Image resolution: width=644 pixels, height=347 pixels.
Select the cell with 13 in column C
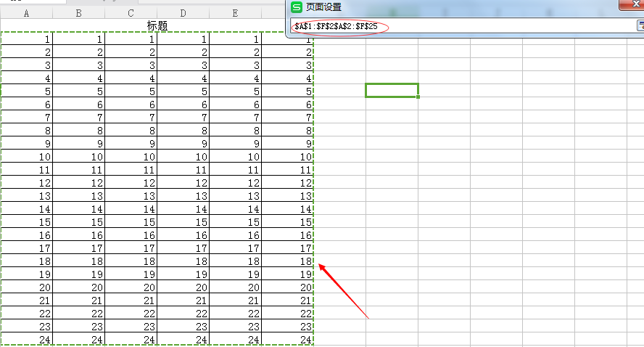pyautogui.click(x=131, y=196)
